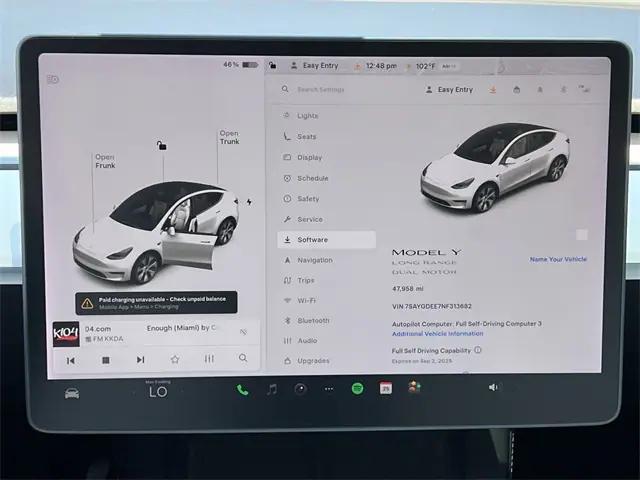The width and height of the screenshot is (640, 480).
Task: Tap the 12:48 pm clock
Action: (381, 66)
